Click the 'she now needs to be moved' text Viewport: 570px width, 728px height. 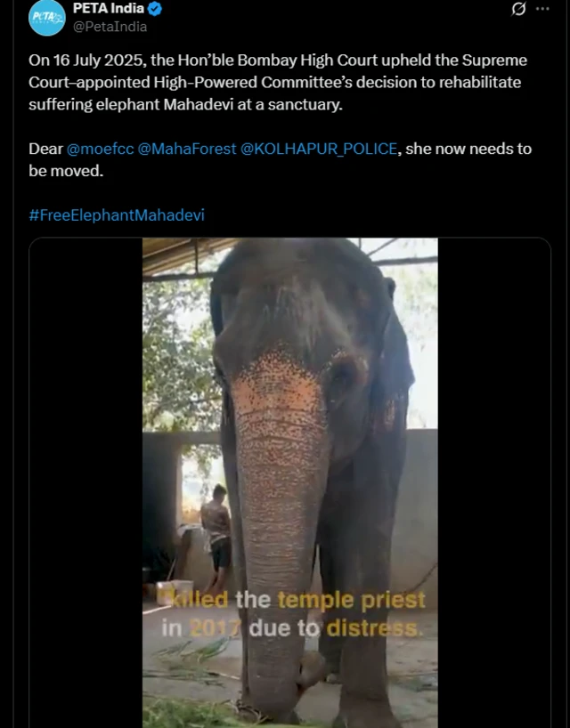coord(463,149)
